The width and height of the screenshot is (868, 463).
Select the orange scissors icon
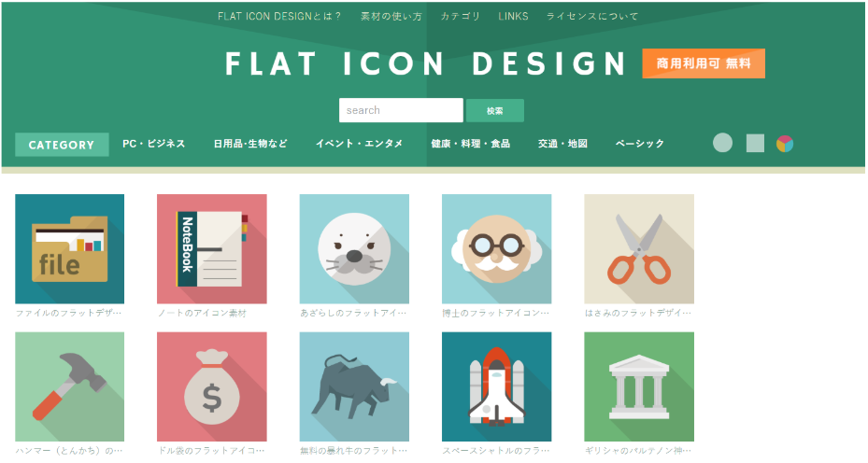(639, 248)
